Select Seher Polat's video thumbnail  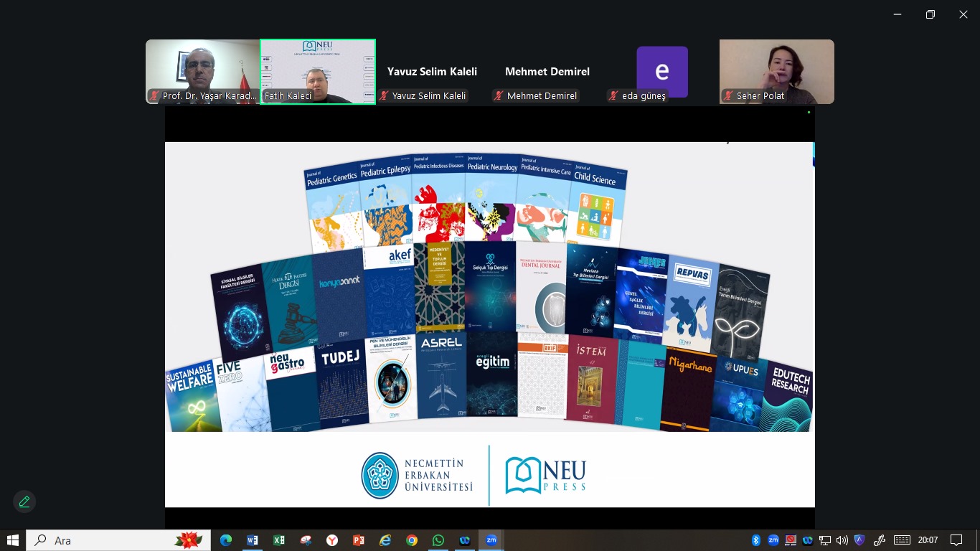coord(776,72)
